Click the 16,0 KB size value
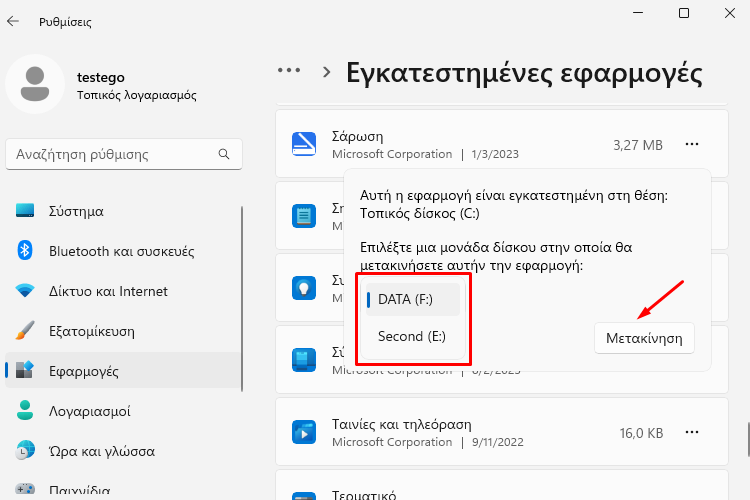The image size is (750, 500). point(641,433)
